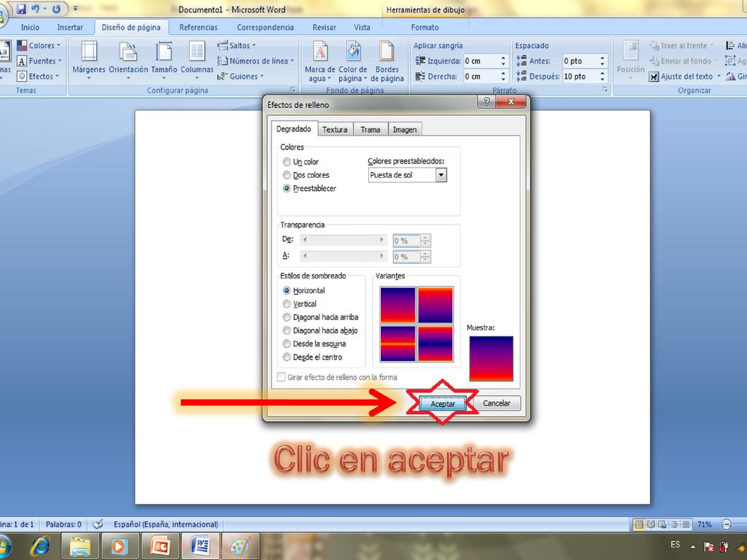
Task: Select top-right gradient variant swatch
Action: tap(436, 306)
